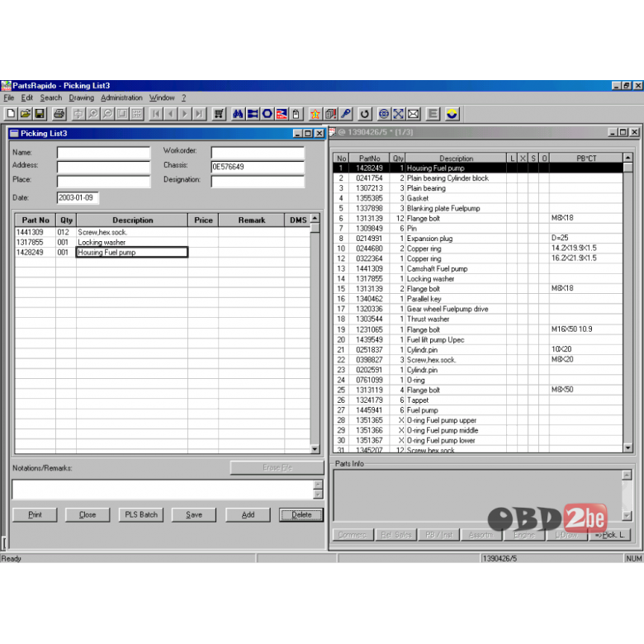Click the Print button in Picking List3

35,514
